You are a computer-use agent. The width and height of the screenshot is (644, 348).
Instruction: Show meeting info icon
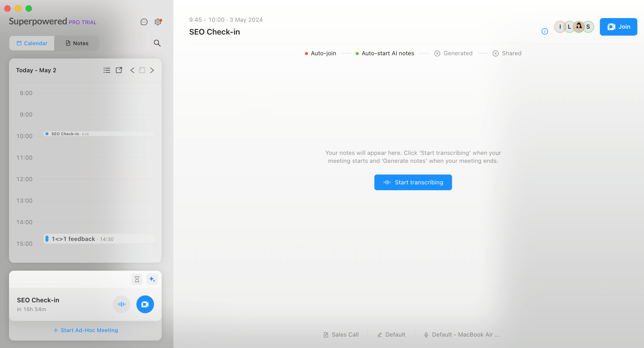tap(545, 31)
